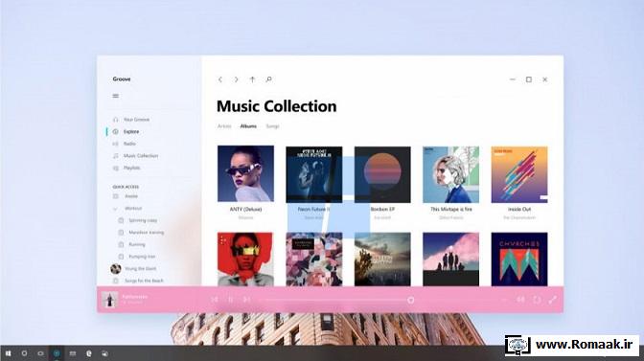Pause the current track

coord(231,300)
